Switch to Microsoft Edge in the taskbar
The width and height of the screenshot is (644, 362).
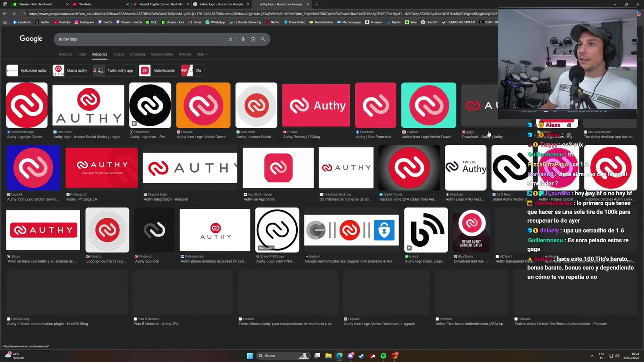pos(339,356)
